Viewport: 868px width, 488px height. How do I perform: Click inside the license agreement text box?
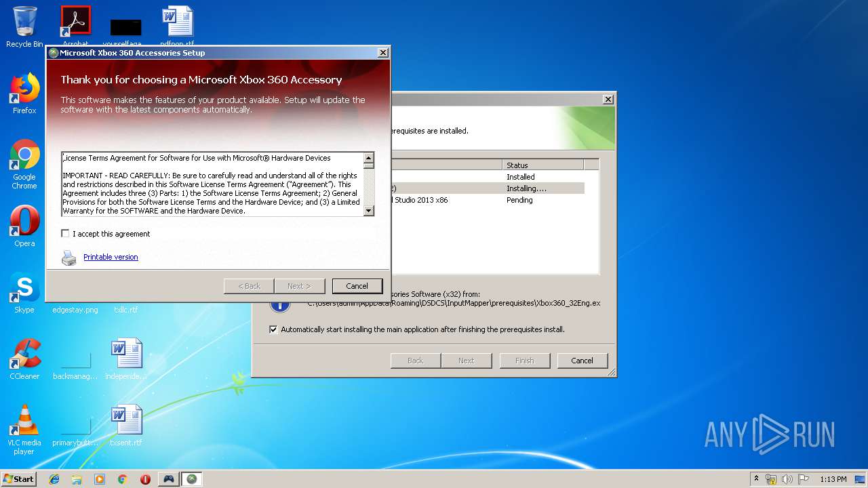coord(212,184)
